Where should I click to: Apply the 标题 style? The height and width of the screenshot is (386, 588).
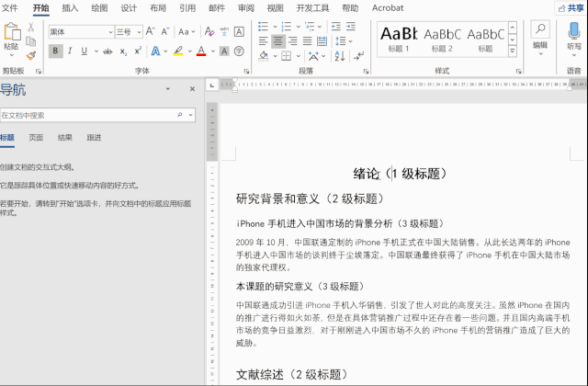[485, 39]
